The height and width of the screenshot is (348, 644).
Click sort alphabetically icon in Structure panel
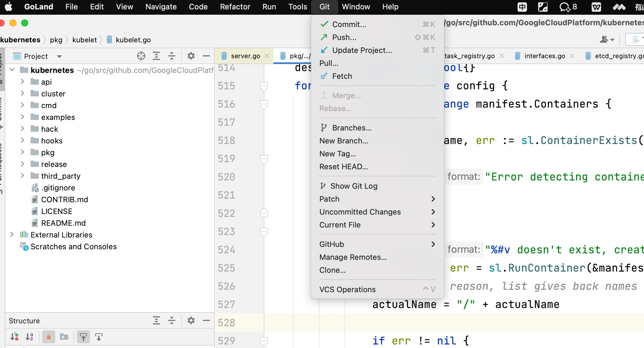tap(29, 337)
